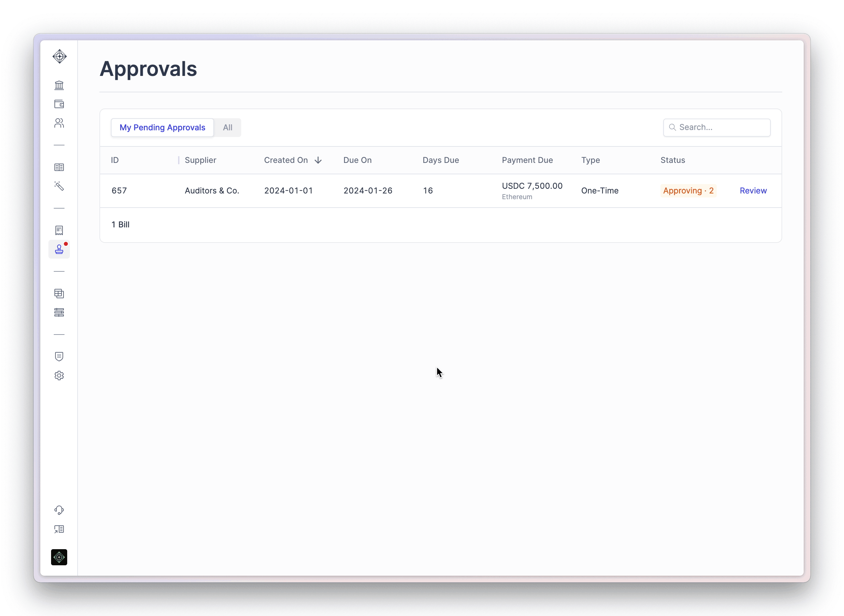Image resolution: width=844 pixels, height=616 pixels.
Task: Click the Approving · 2 status badge
Action: pos(688,190)
